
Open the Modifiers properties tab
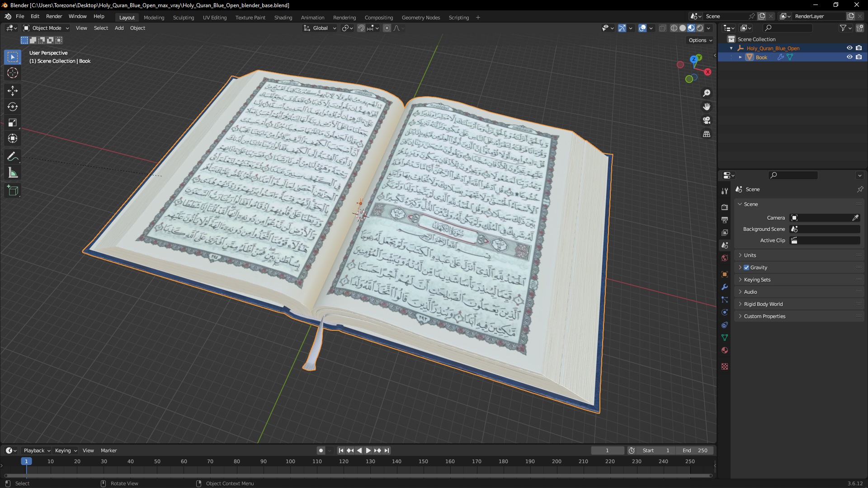pyautogui.click(x=725, y=287)
